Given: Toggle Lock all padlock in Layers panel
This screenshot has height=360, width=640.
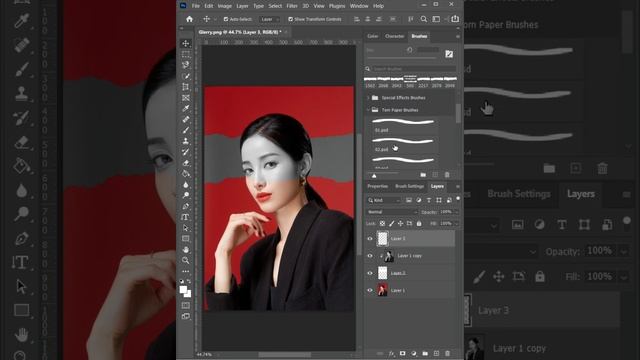Looking at the screenshot, I should 419,223.
